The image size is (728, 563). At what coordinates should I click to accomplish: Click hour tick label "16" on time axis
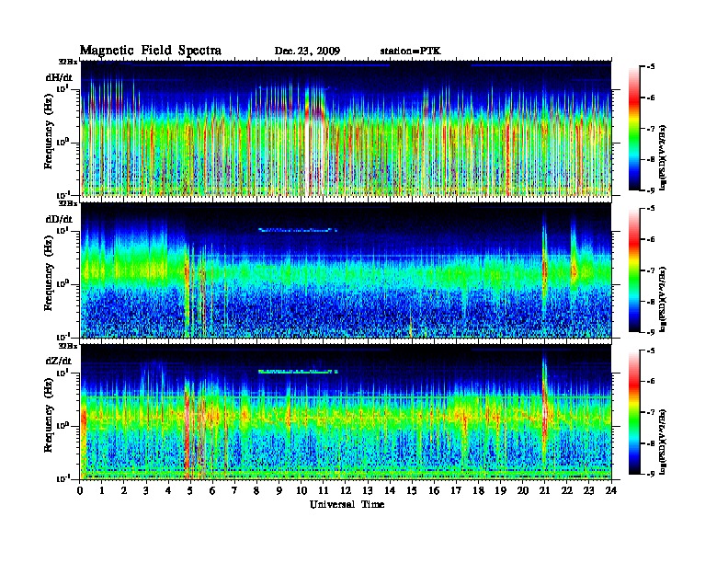point(434,491)
